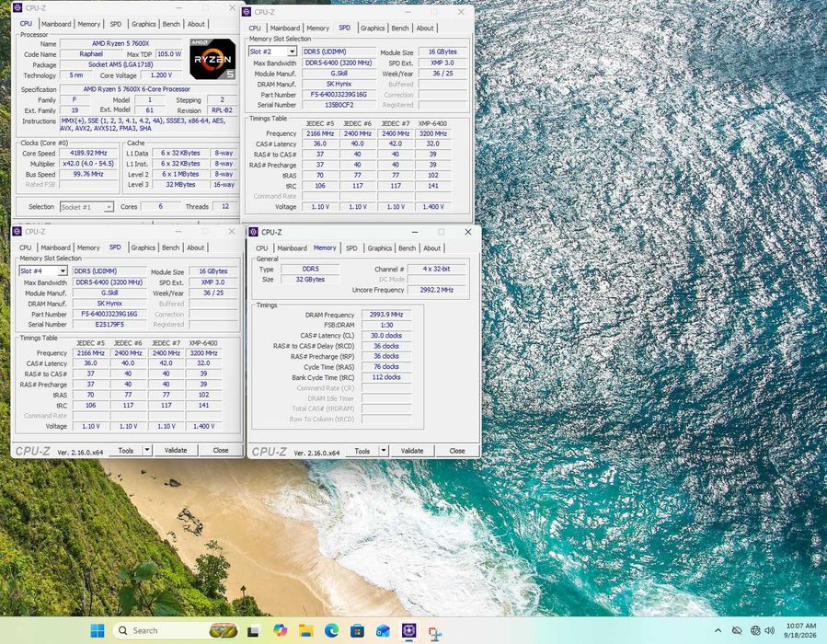
Task: Click the bus speed '99.76 MHz'
Action: click(88, 174)
